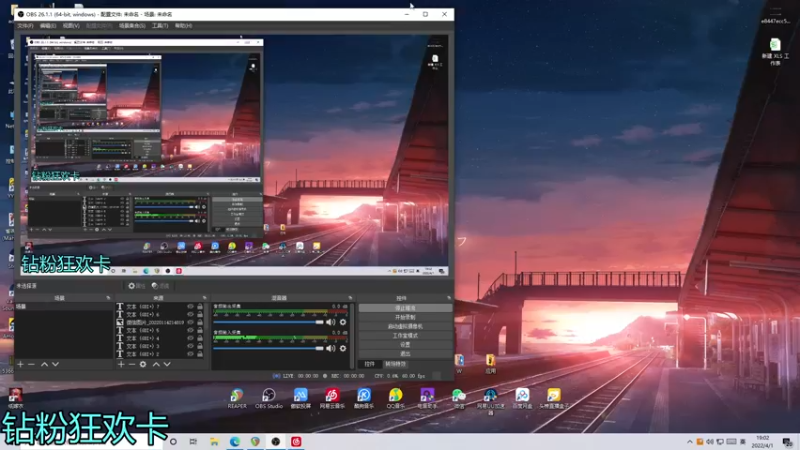Click the add scene plus icon
The width and height of the screenshot is (800, 450).
click(20, 364)
